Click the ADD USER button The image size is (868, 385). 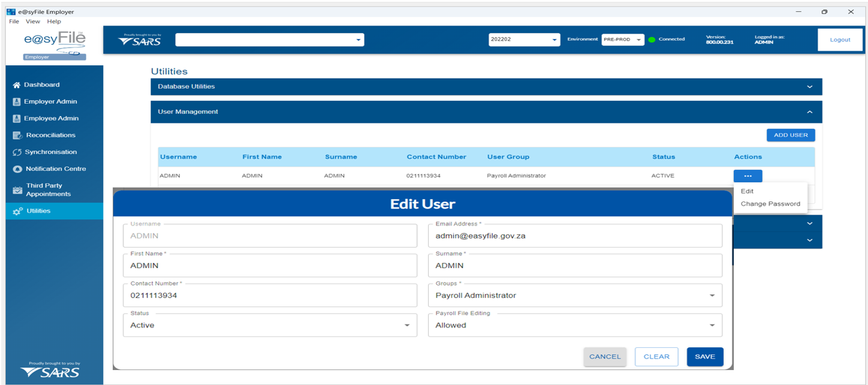790,136
